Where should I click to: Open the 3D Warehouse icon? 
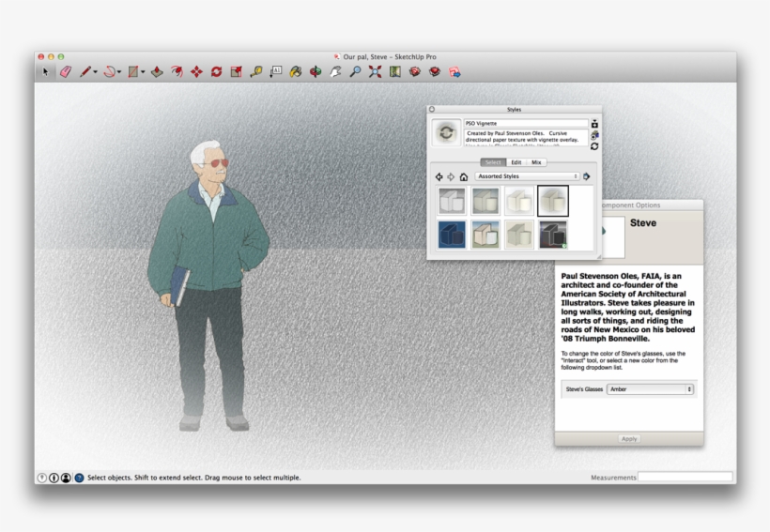tap(415, 72)
